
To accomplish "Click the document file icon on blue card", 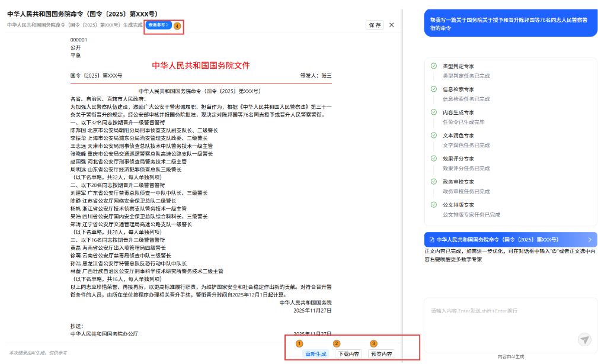I will pos(432,240).
